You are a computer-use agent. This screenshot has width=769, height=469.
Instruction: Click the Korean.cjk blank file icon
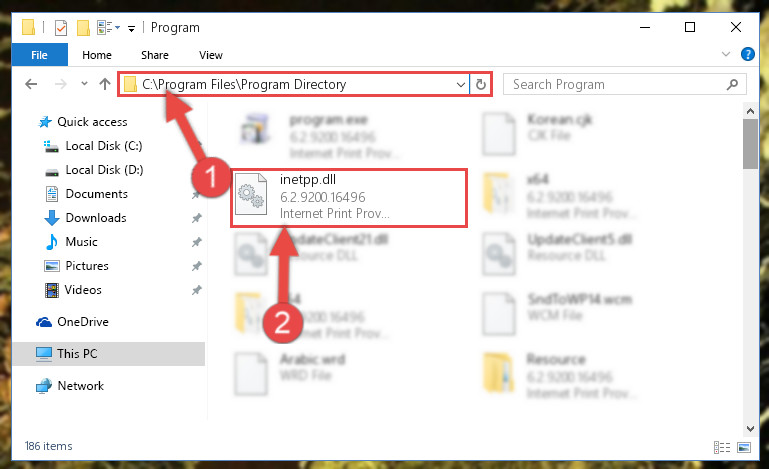click(x=498, y=134)
